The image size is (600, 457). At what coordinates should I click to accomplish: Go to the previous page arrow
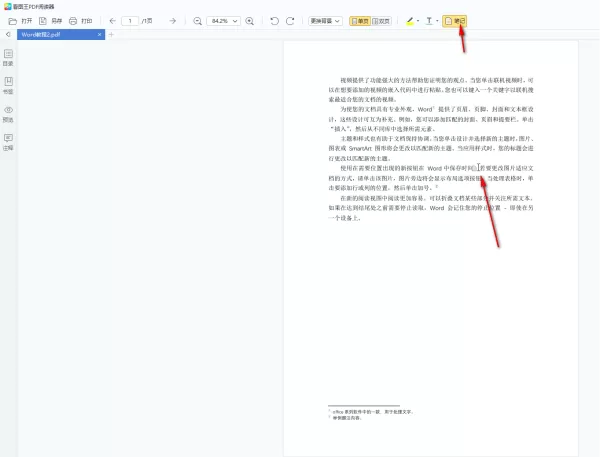112,21
